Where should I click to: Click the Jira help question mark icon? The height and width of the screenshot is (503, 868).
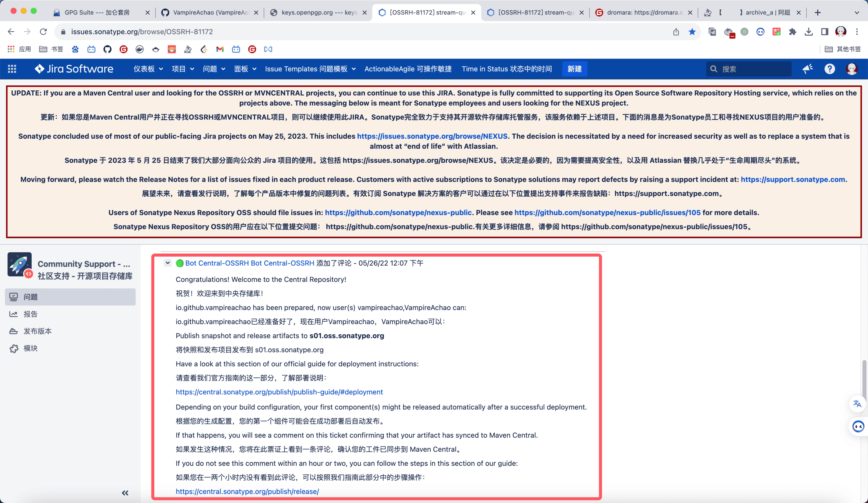(x=829, y=69)
